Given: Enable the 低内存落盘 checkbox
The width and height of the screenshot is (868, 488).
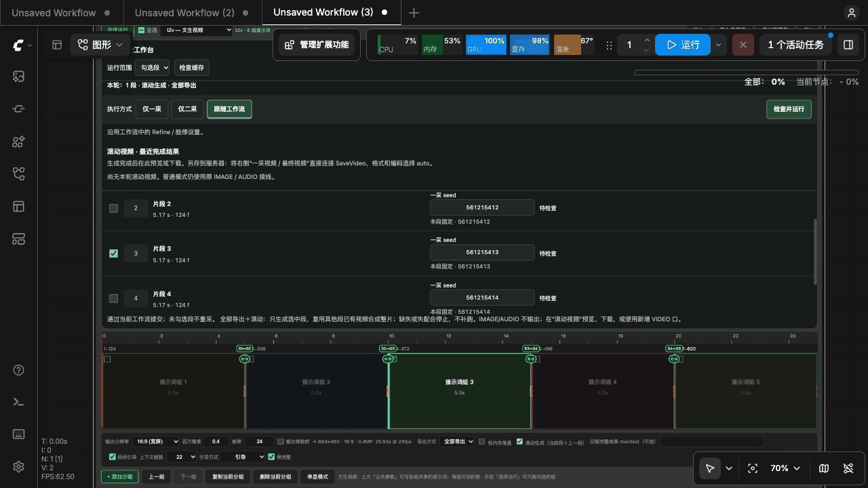Looking at the screenshot, I should click(x=482, y=442).
